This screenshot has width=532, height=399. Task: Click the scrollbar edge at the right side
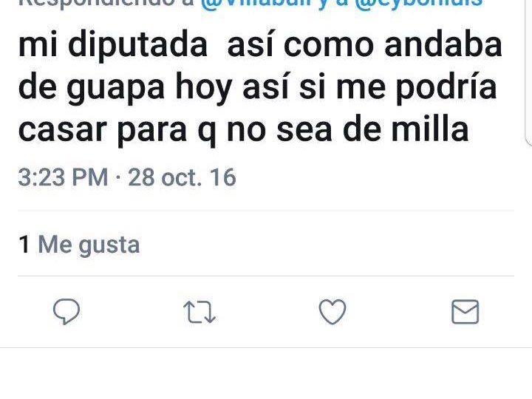[528, 73]
